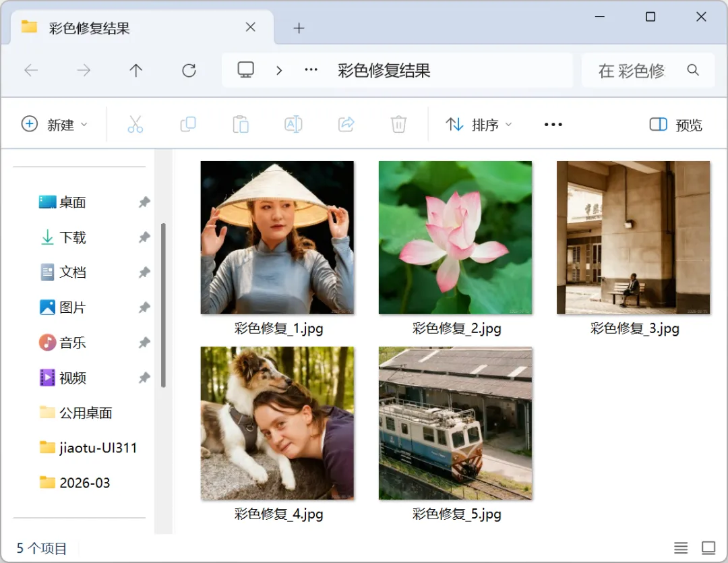Viewport: 728px width, 563px height.
Task: Select the blue train thumbnail
Action: click(x=456, y=423)
